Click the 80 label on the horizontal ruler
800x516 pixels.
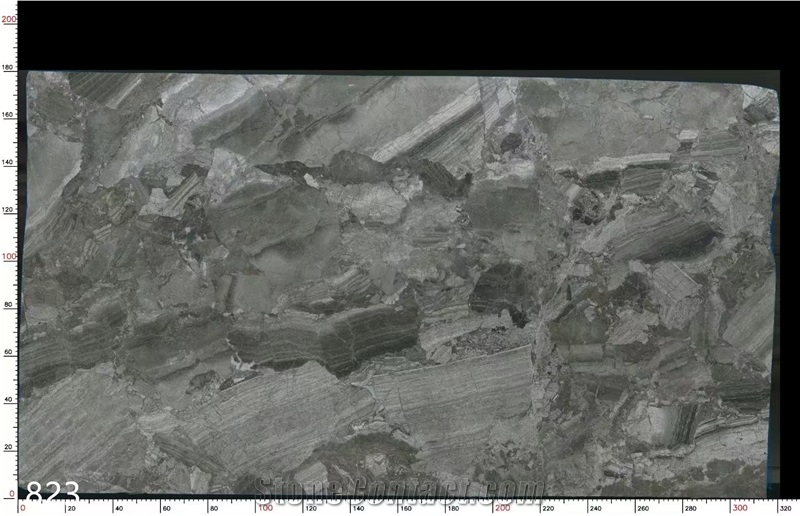(x=214, y=509)
